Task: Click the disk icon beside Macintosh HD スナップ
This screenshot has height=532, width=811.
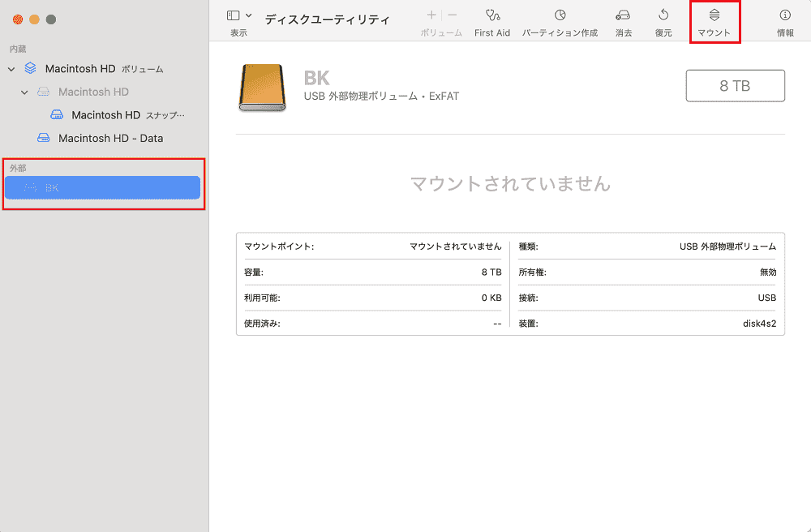Action: point(57,115)
